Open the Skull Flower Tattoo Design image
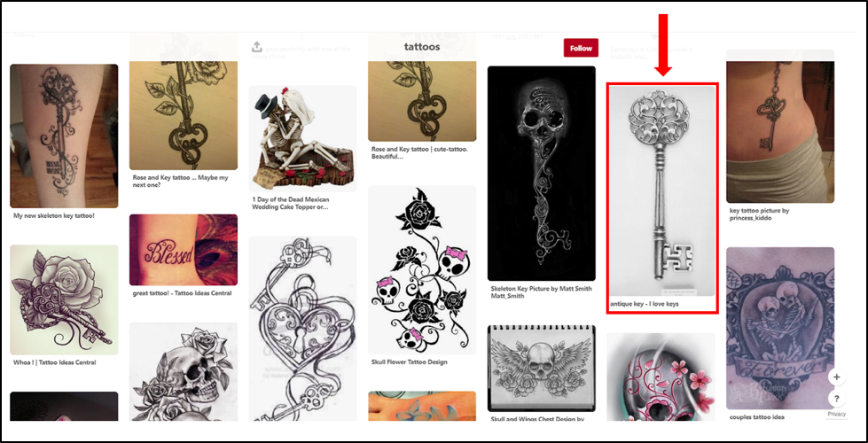This screenshot has height=443, width=868. 422,270
